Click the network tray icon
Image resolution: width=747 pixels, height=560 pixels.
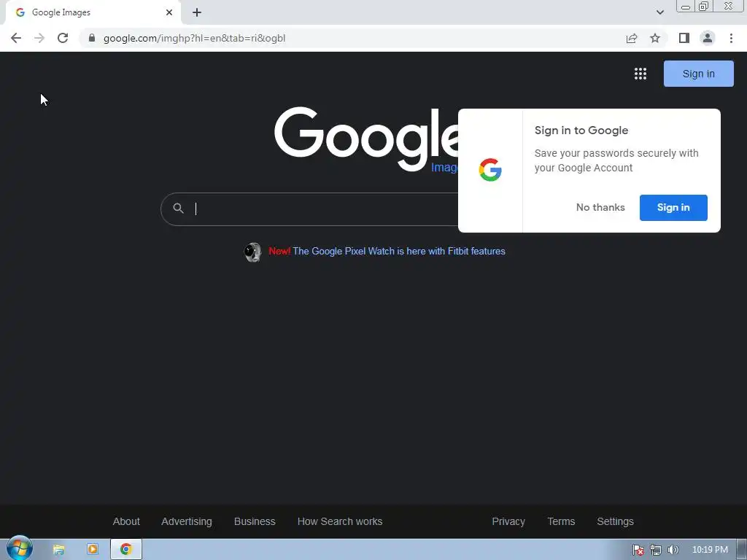[656, 550]
